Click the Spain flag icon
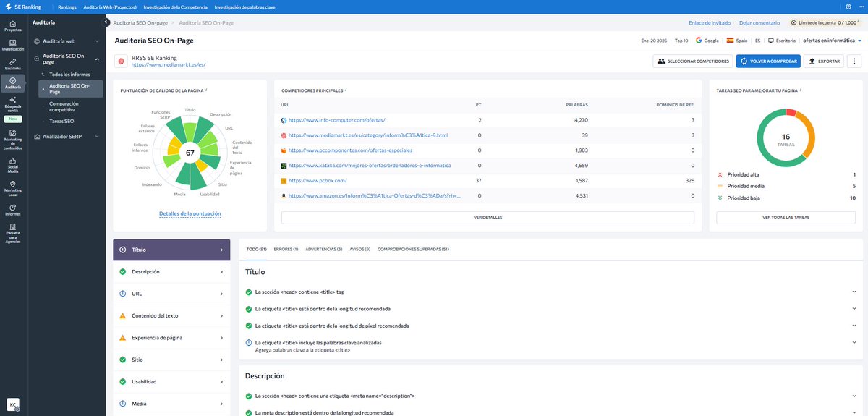Image resolution: width=868 pixels, height=416 pixels. (730, 41)
